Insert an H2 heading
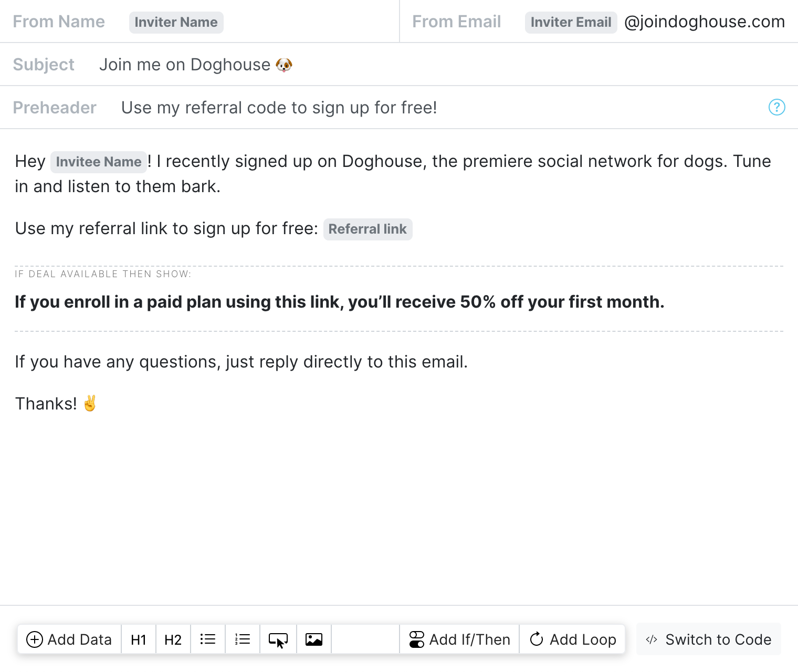 point(173,639)
